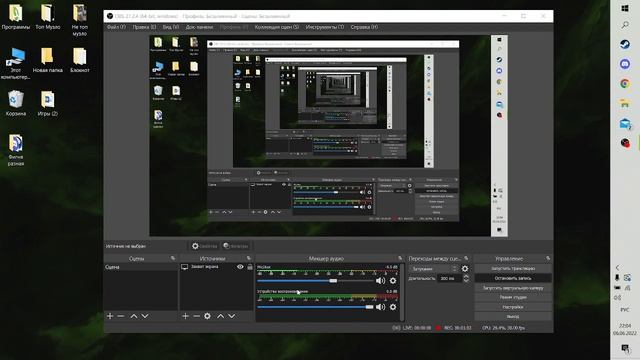This screenshot has height=360, width=640.
Task: Pop out the Sources dock panel
Action: point(249,258)
